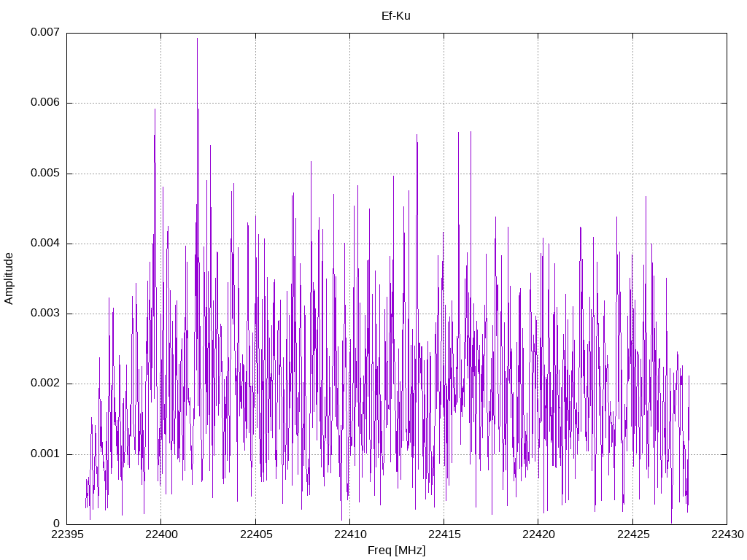Click the x-axis value 22420
The height and width of the screenshot is (560, 747).
pyautogui.click(x=538, y=534)
